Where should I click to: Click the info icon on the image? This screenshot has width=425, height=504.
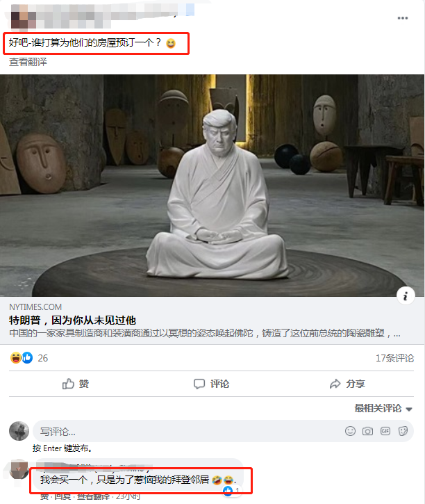(406, 295)
